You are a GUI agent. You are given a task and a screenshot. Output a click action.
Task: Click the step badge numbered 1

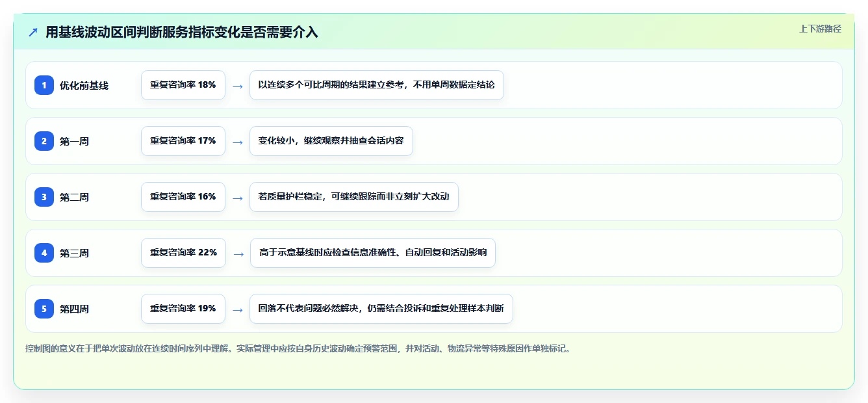coord(44,85)
